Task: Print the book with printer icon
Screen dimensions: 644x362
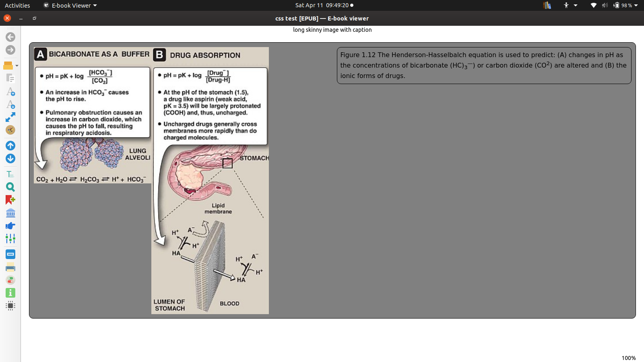Action: tap(10, 267)
